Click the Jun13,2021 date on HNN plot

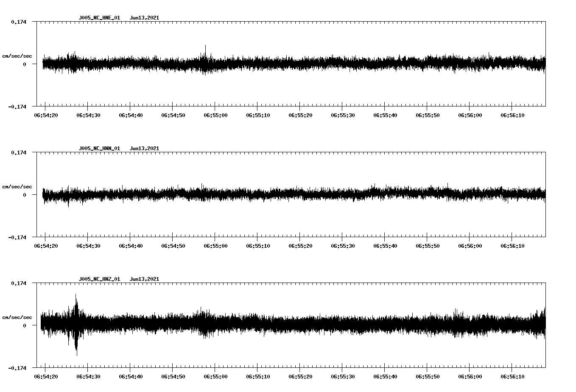(x=144, y=148)
